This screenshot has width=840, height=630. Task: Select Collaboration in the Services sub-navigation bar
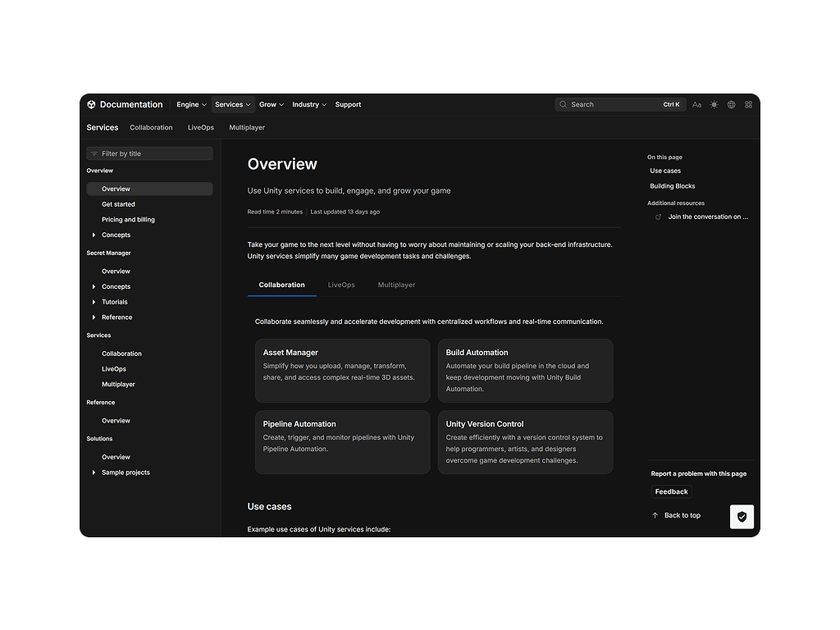click(x=151, y=127)
